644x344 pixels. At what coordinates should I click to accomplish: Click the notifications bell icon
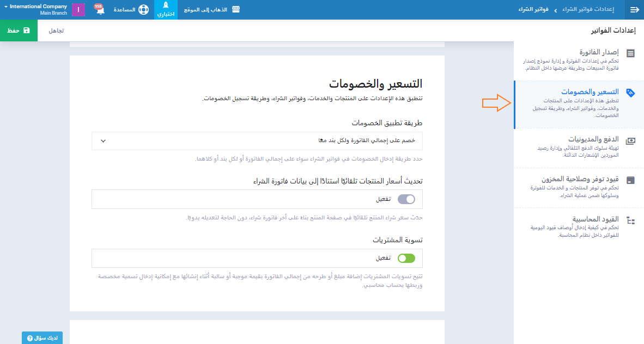[x=100, y=10]
